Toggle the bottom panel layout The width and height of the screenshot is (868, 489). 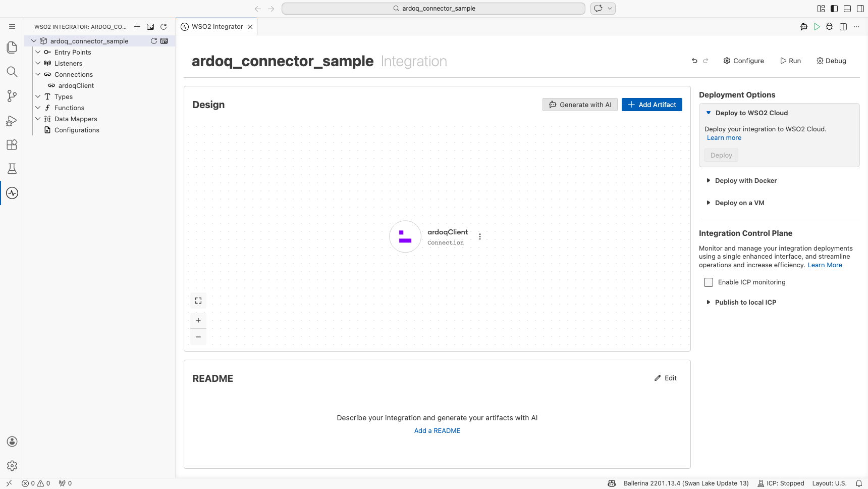(847, 9)
